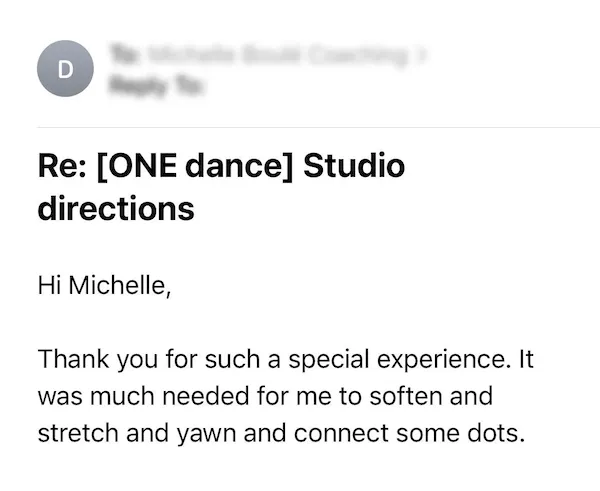Click the [ONE dance] tag in subject
The width and height of the screenshot is (600, 491).
point(195,166)
